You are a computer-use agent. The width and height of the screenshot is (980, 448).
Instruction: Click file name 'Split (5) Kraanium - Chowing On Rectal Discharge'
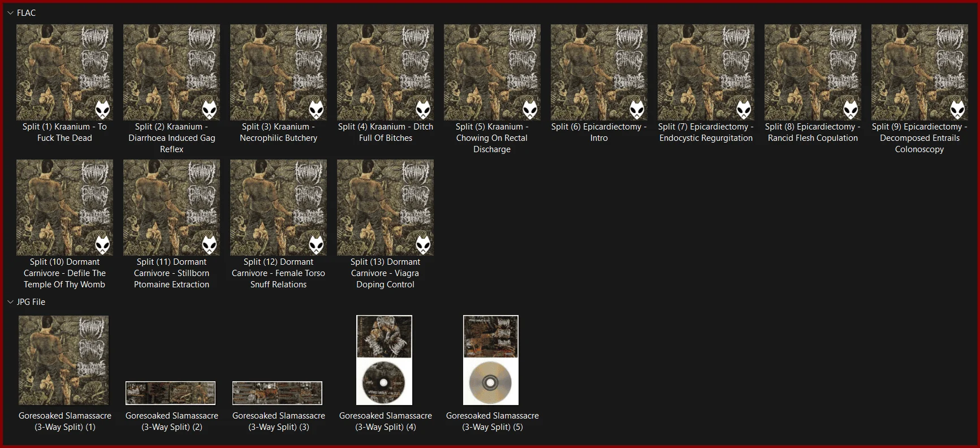point(492,138)
